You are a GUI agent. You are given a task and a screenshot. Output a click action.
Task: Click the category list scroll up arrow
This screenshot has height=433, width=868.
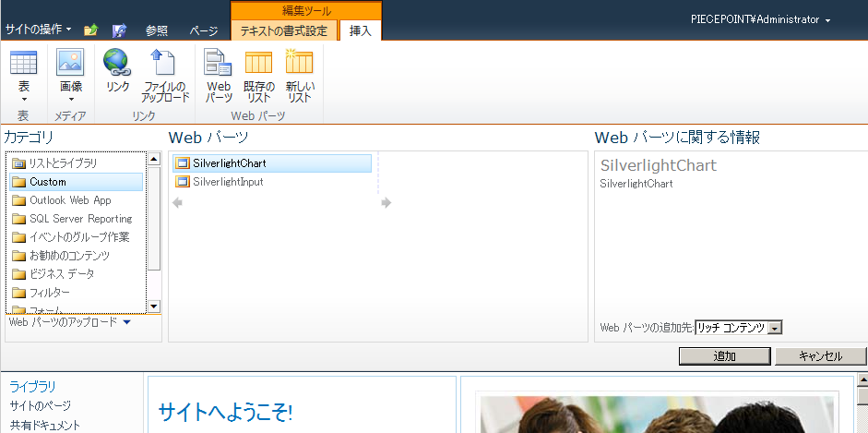click(154, 160)
